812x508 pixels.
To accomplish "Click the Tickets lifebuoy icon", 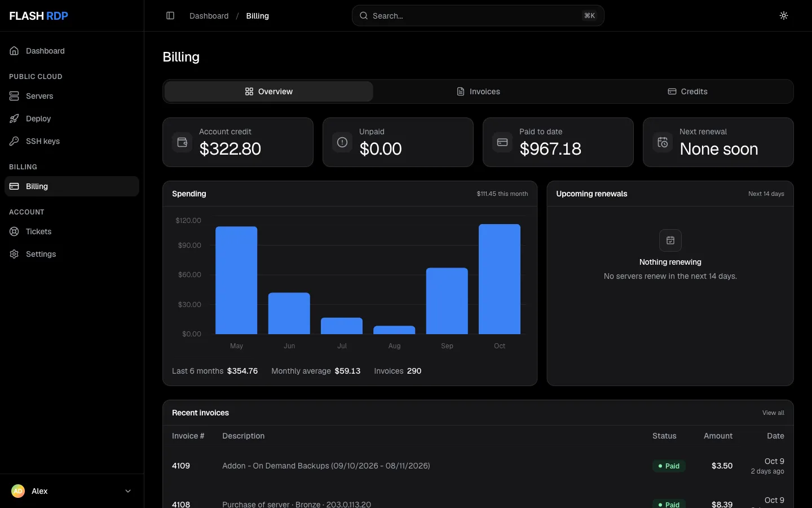I will pos(14,231).
